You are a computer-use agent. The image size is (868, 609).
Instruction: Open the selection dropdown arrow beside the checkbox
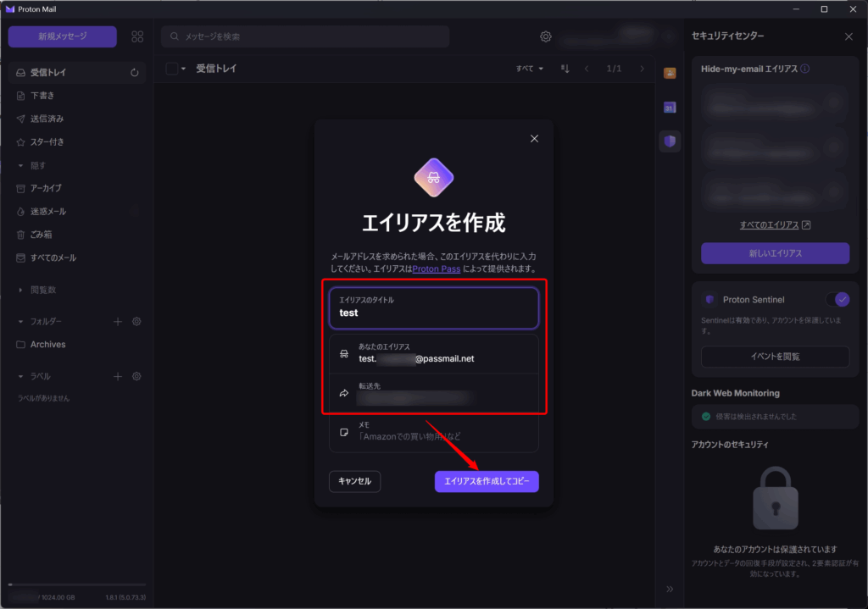tap(183, 69)
